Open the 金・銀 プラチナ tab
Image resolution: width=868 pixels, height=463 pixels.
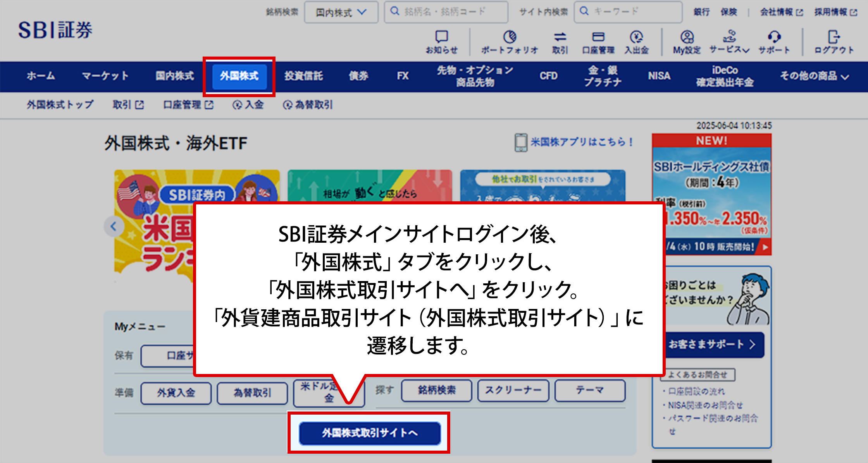603,76
